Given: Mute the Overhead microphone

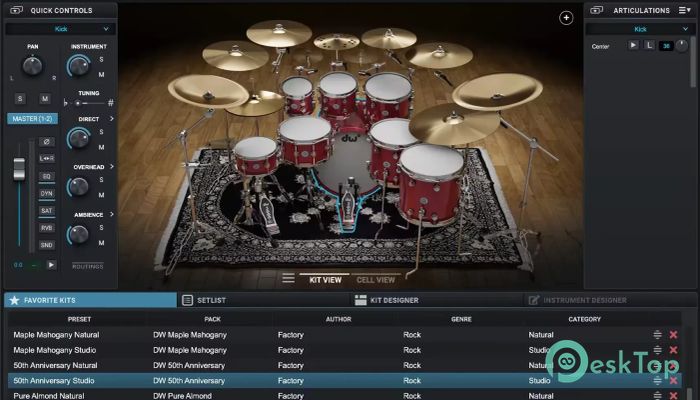Looking at the screenshot, I should 101,195.
